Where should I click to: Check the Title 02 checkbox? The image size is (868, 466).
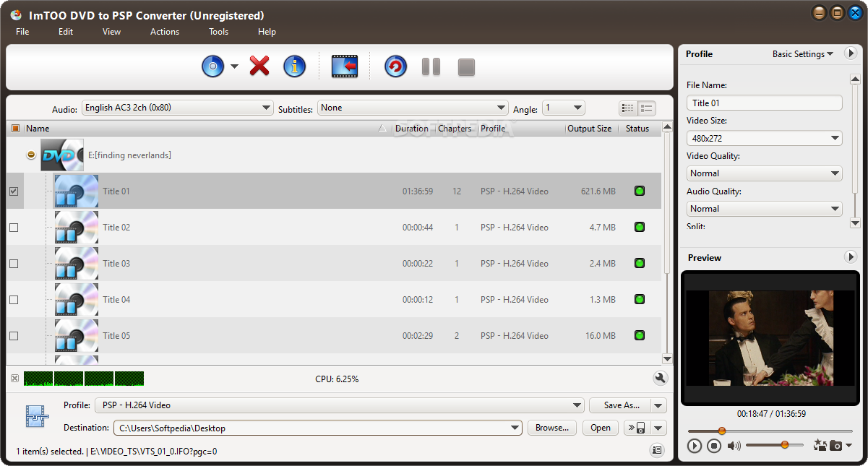(x=14, y=228)
